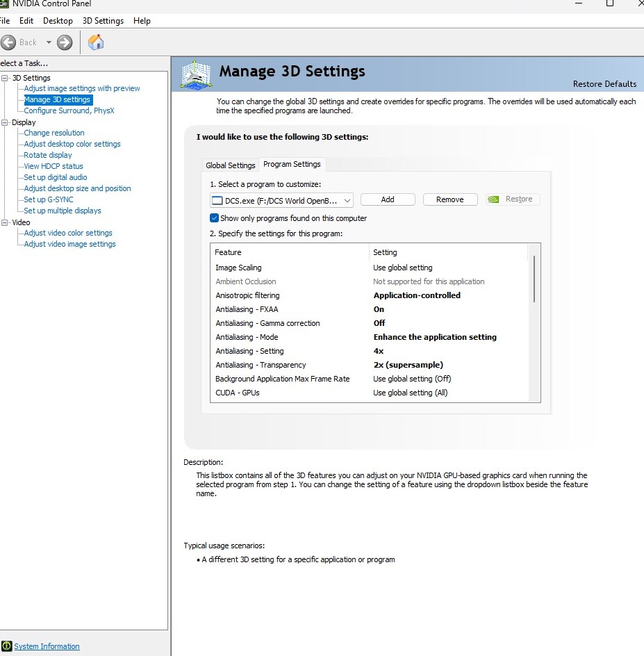This screenshot has height=656, width=644.
Task: Change the Antialiasing - FXAA setting value
Action: point(379,309)
